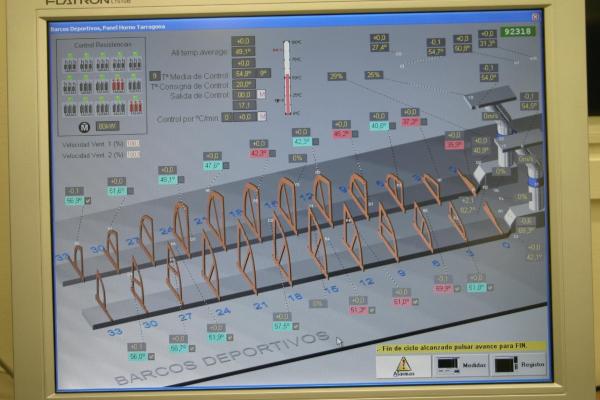The height and width of the screenshot is (400, 600).
Task: Toggle the M button beside Salida de Control
Action: point(262,94)
